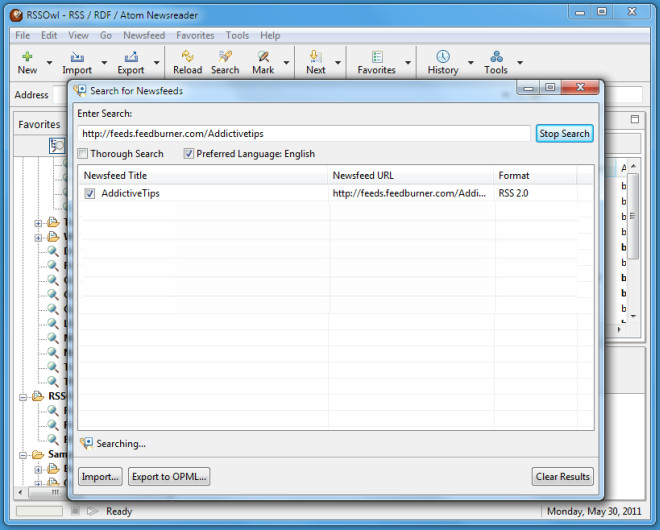Click the Export to OPML... button
This screenshot has width=660, height=530.
pos(169,477)
